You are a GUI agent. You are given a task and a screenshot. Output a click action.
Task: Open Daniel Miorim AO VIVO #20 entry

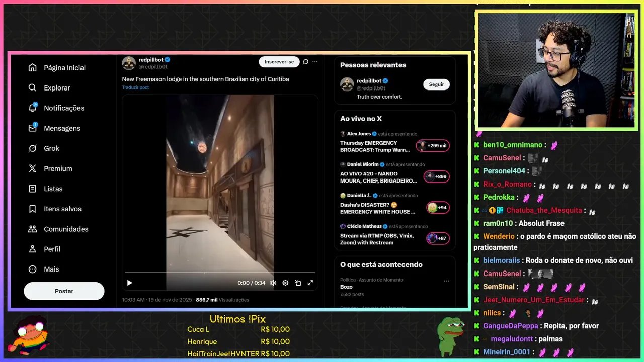pos(395,173)
